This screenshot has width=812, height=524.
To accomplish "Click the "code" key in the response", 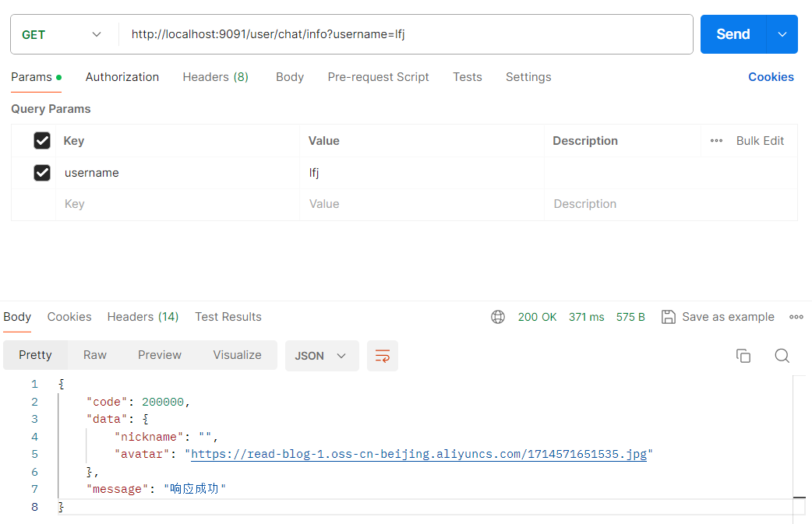I will pos(107,402).
